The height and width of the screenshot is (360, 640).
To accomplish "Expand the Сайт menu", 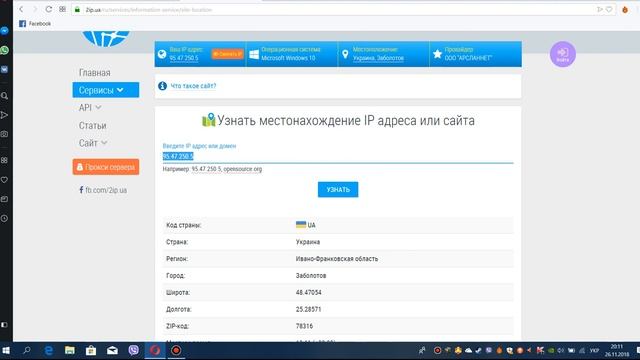I will (x=93, y=143).
